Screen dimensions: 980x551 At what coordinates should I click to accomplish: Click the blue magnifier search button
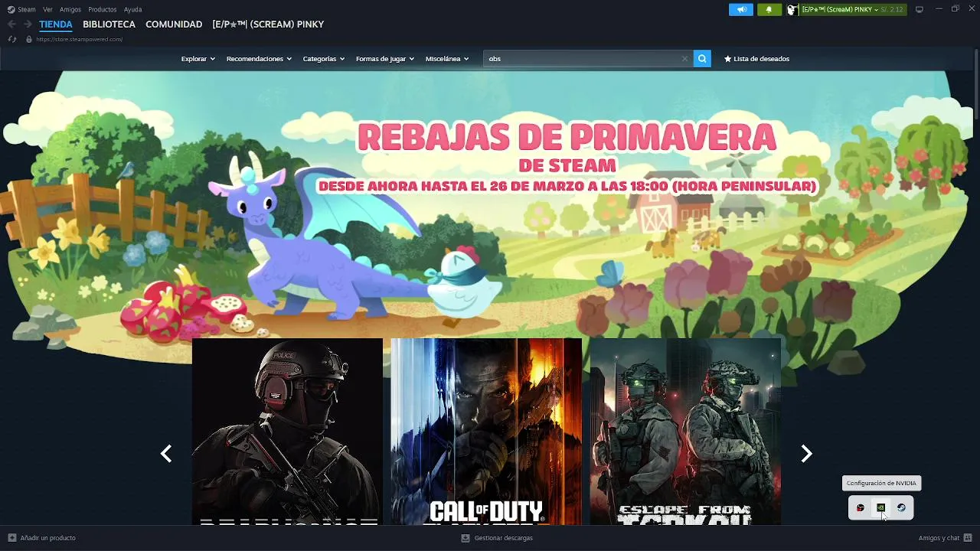pyautogui.click(x=702, y=58)
